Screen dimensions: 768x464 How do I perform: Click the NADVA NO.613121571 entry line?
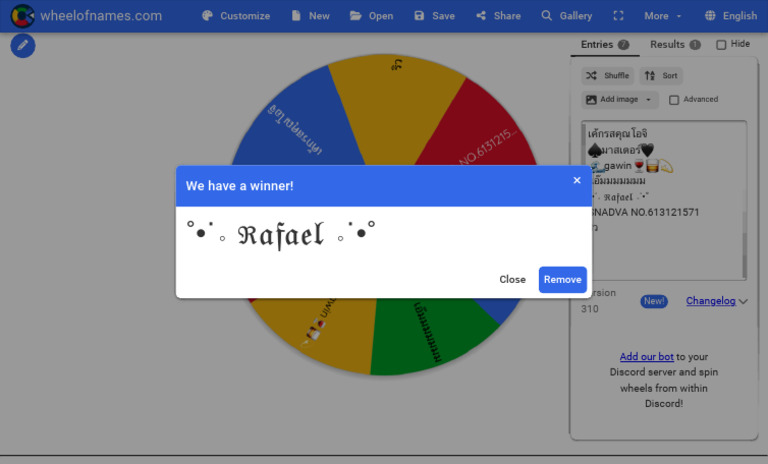[645, 212]
